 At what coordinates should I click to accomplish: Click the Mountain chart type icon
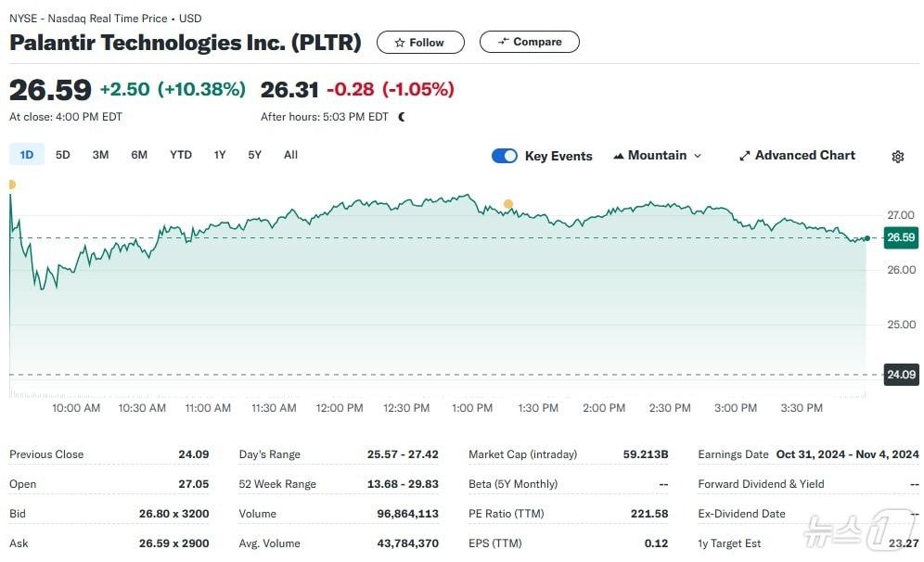point(619,156)
